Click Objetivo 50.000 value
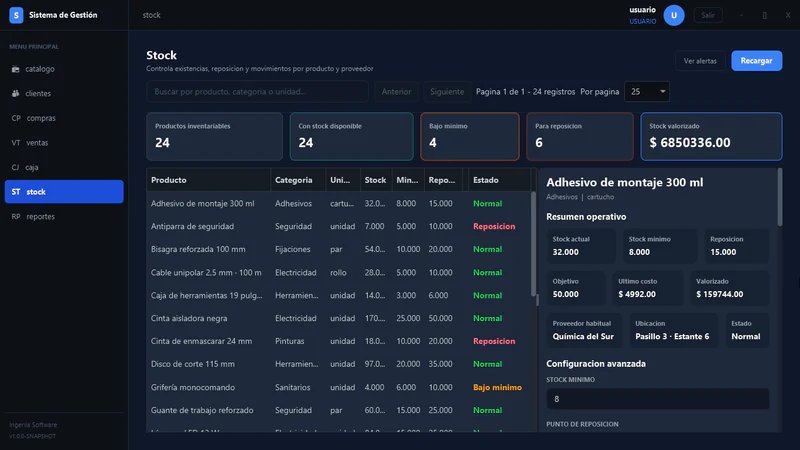This screenshot has width=800, height=450. 565,294
